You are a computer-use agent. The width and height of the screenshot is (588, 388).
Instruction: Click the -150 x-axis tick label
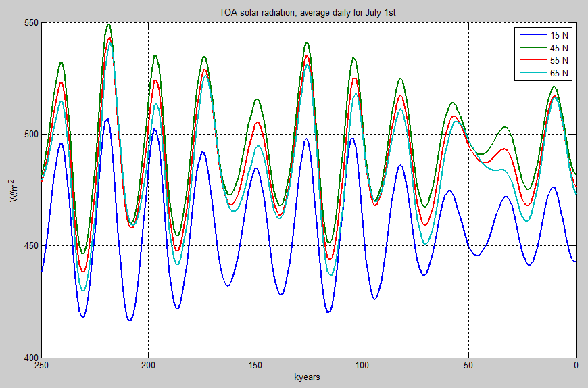[255, 365]
